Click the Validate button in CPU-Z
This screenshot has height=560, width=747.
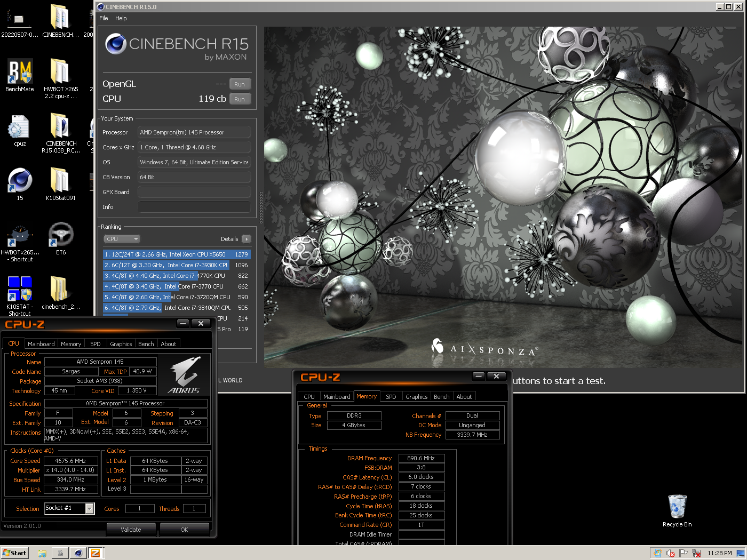[x=131, y=530]
